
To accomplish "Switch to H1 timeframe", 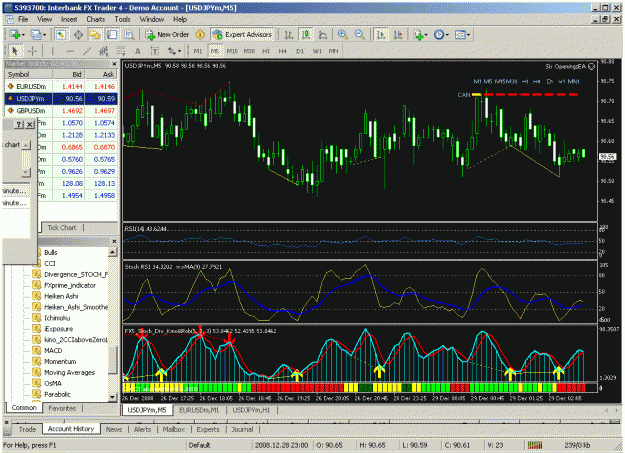I will [266, 51].
